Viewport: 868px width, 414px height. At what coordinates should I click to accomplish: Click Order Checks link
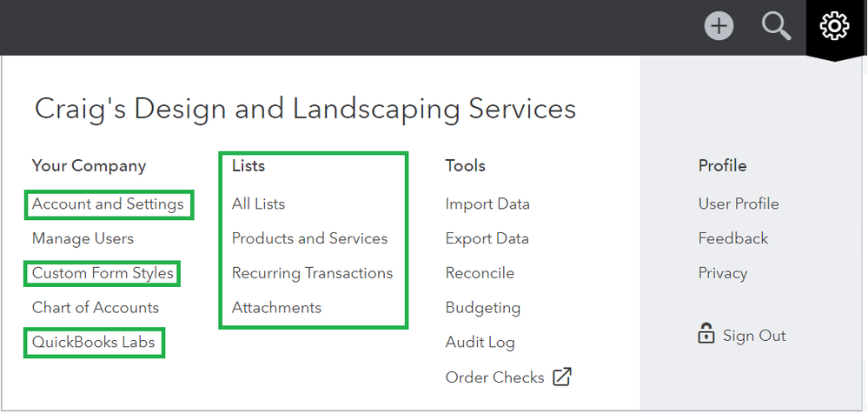point(495,377)
